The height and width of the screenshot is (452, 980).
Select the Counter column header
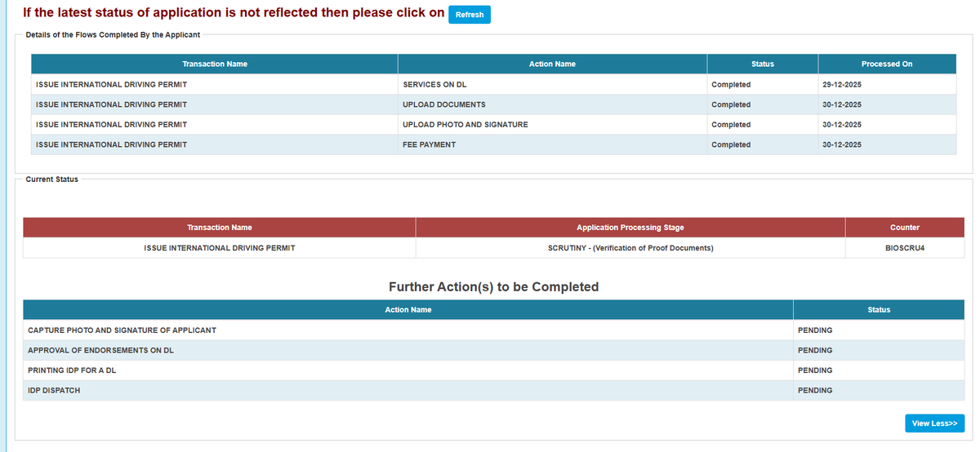pyautogui.click(x=905, y=228)
